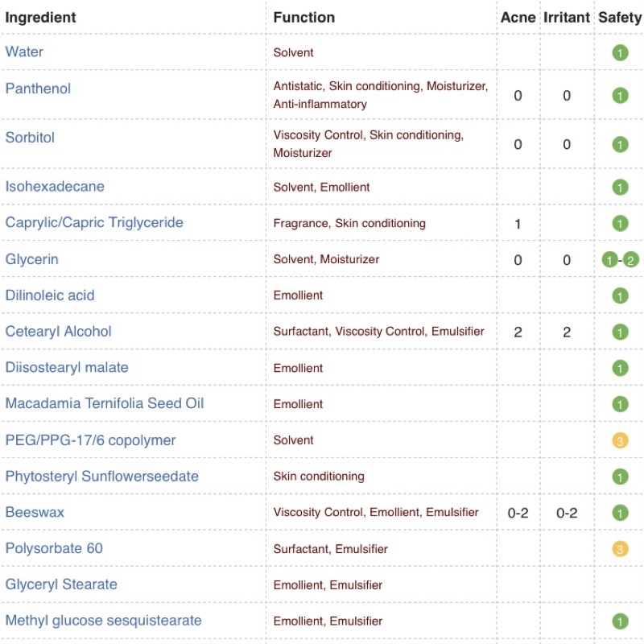Click the Function column header
The height and width of the screenshot is (644, 644).
[304, 17]
